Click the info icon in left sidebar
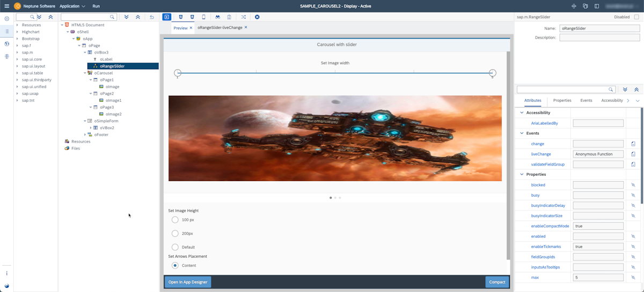 (x=7, y=273)
